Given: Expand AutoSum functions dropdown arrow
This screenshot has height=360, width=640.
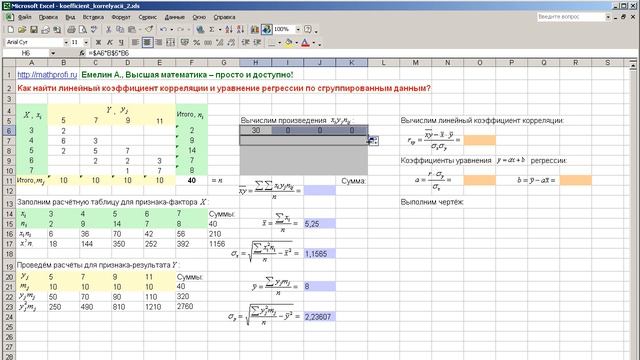Looking at the screenshot, I should point(220,29).
